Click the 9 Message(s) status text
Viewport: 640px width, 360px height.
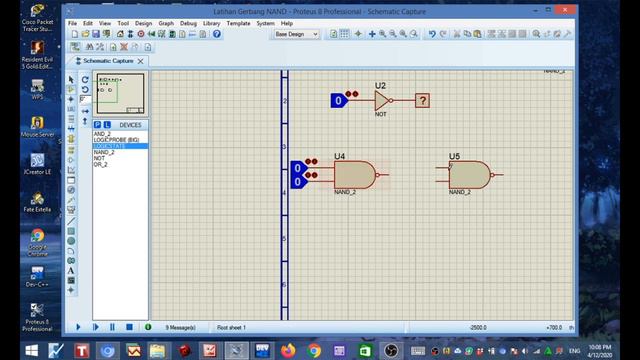pyautogui.click(x=180, y=327)
